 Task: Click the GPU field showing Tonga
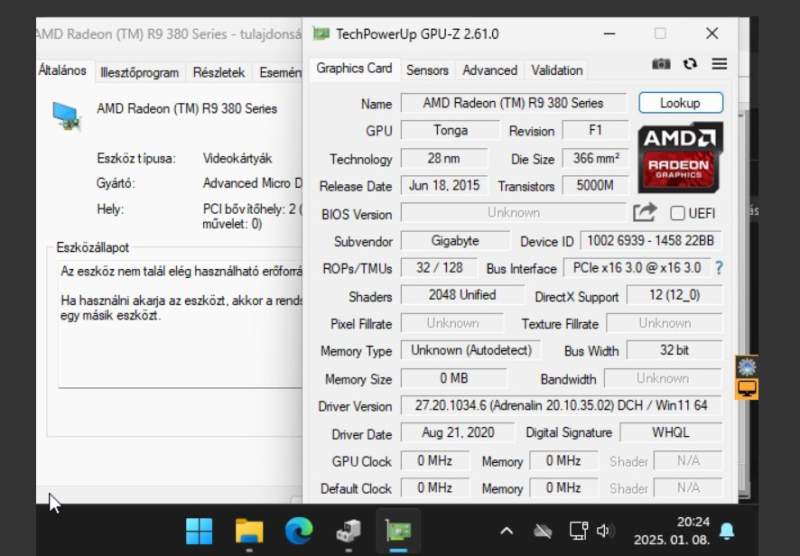450,130
